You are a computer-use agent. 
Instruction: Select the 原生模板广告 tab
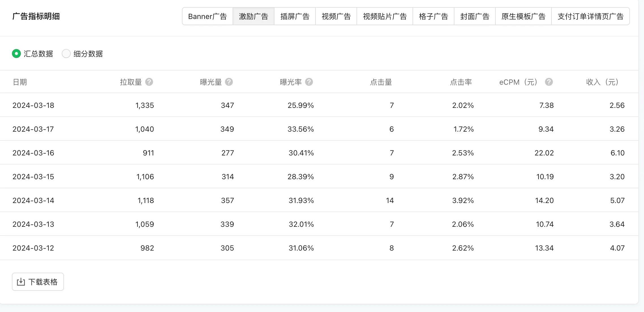coord(523,16)
